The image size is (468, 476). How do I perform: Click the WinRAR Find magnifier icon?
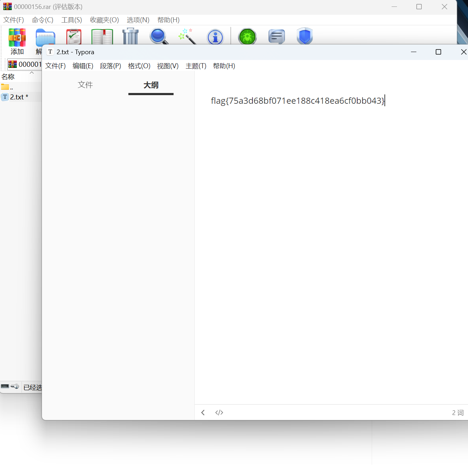159,37
